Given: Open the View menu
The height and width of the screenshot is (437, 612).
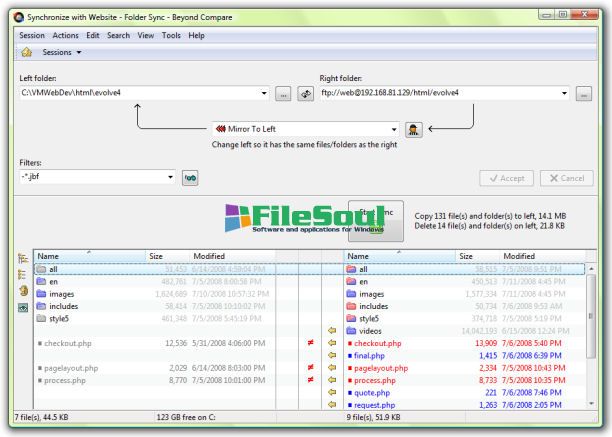Looking at the screenshot, I should (x=146, y=36).
